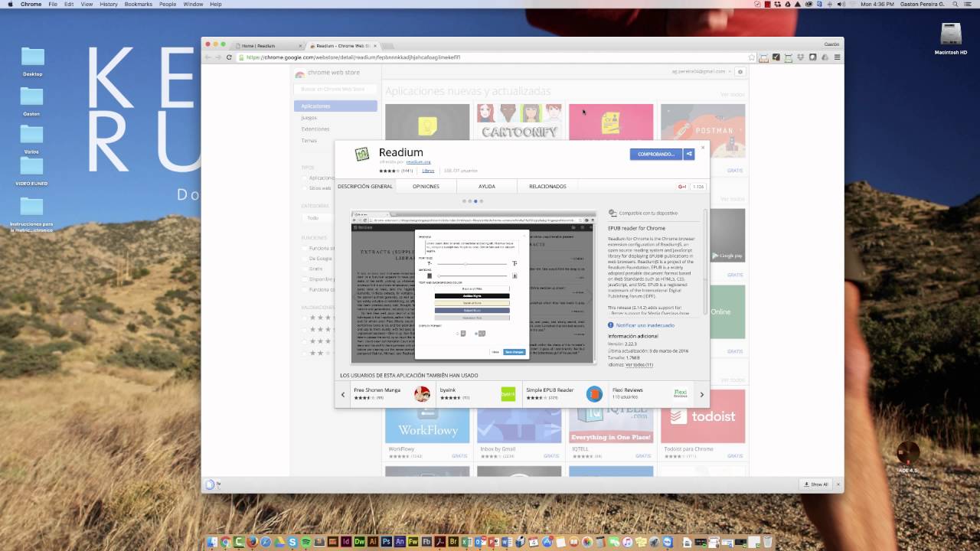The width and height of the screenshot is (980, 551).
Task: Launch Dreamweaver from the dock
Action: coord(360,542)
